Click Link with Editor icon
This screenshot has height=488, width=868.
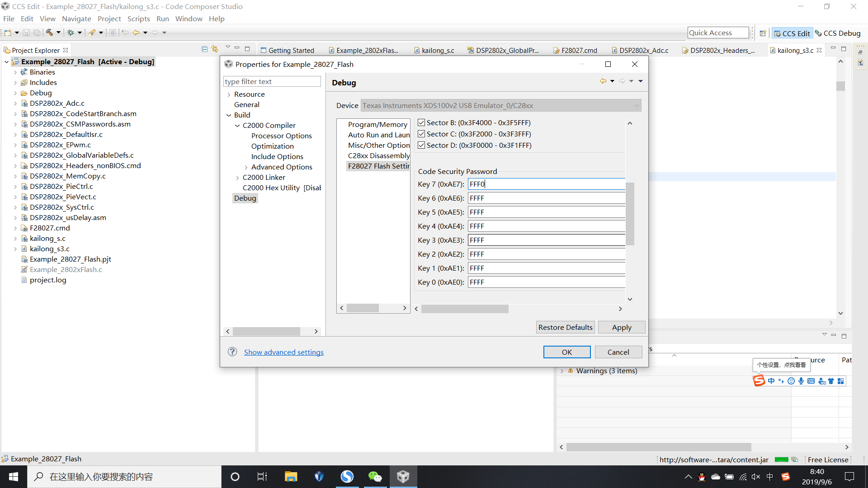215,49
